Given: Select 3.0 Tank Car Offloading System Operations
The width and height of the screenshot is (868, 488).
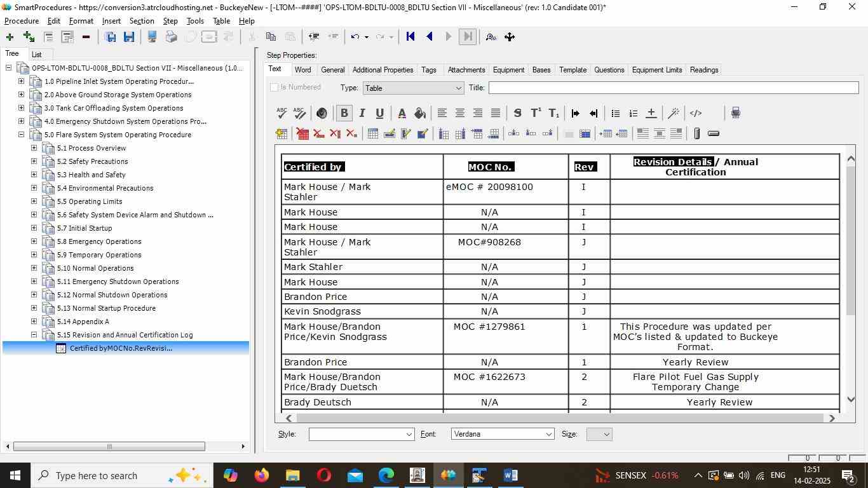Looking at the screenshot, I should click(x=113, y=108).
